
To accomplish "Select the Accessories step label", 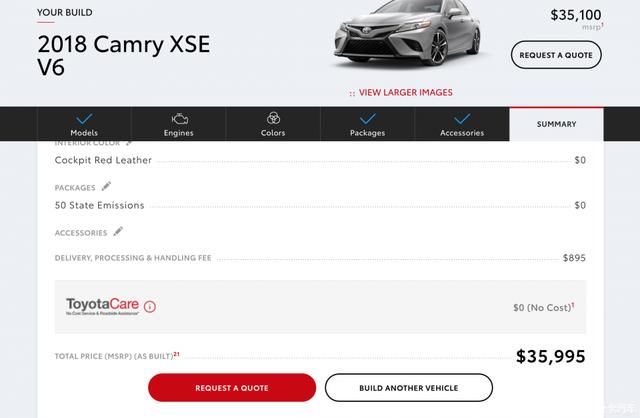I will (x=462, y=133).
